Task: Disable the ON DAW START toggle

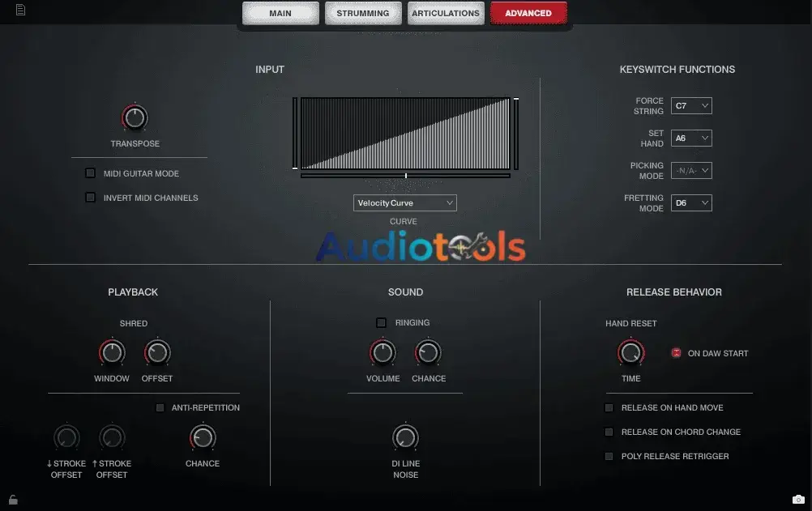Action: point(677,352)
